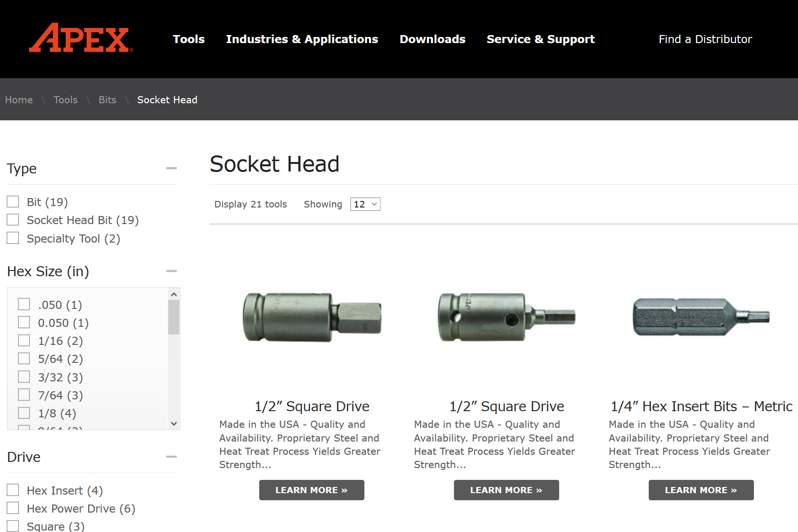Check the 3/32 (3) hex size

tap(24, 377)
